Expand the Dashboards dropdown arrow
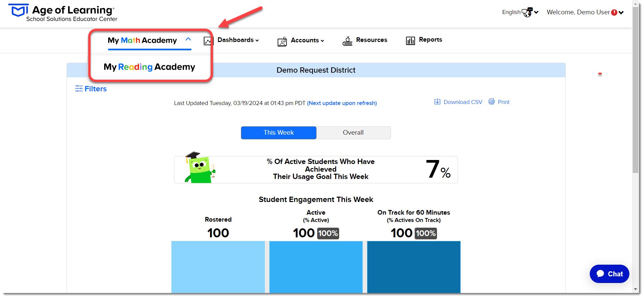 tap(257, 40)
